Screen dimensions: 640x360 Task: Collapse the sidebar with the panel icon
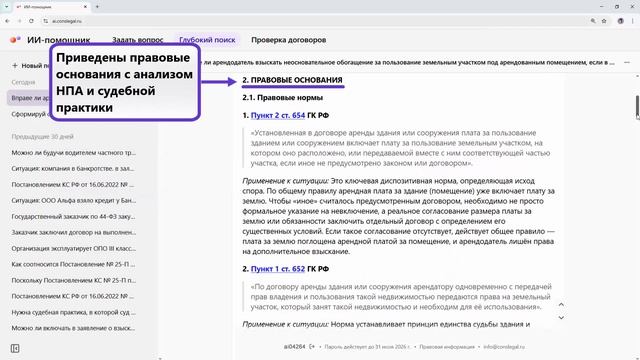pyautogui.click(x=15, y=348)
